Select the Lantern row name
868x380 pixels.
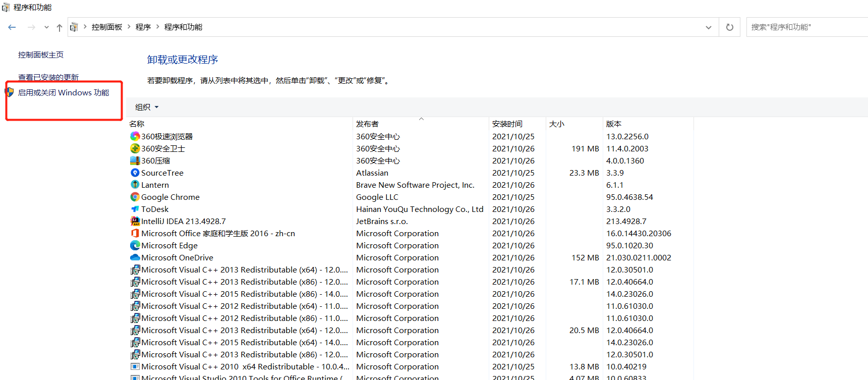155,185
